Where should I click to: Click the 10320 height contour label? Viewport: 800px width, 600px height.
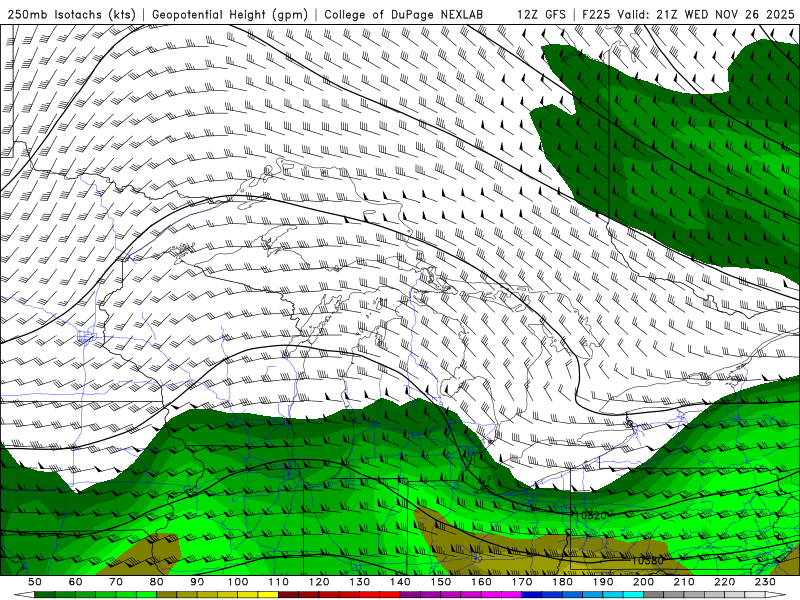[x=591, y=515]
